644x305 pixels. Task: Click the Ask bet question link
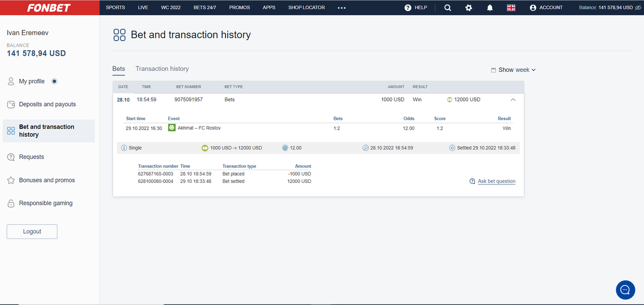tap(496, 181)
